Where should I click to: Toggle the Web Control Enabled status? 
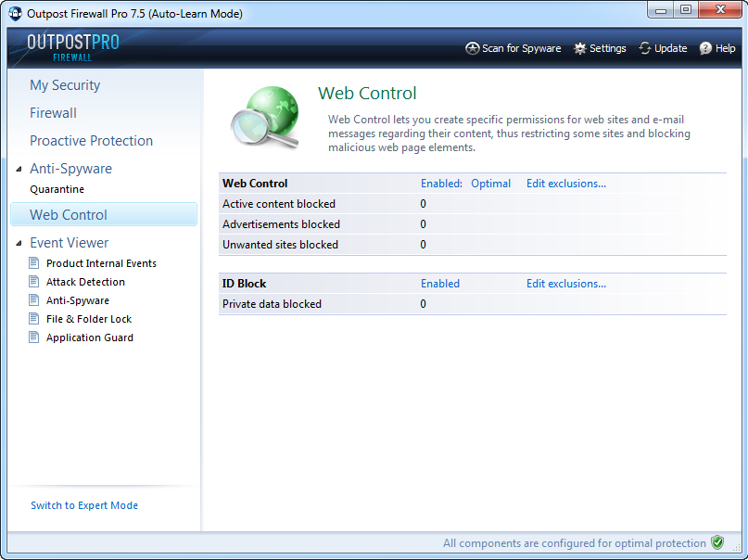(440, 184)
